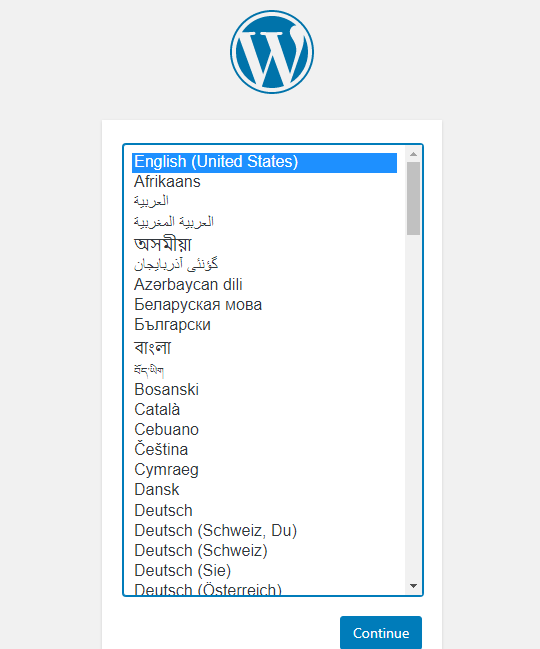Choose plain Deutsch language option
Image resolution: width=540 pixels, height=649 pixels.
coord(264,511)
